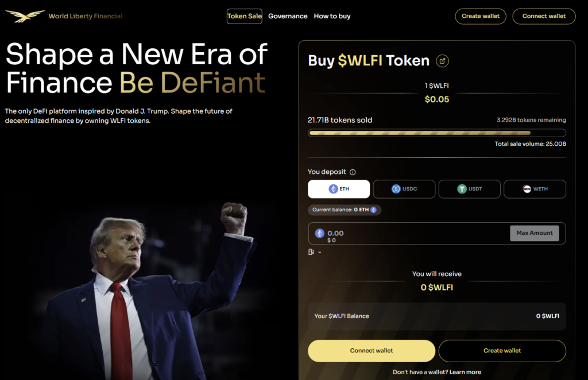Select WETH as deposit currency
Screen dimensions: 588x380
[x=535, y=189]
